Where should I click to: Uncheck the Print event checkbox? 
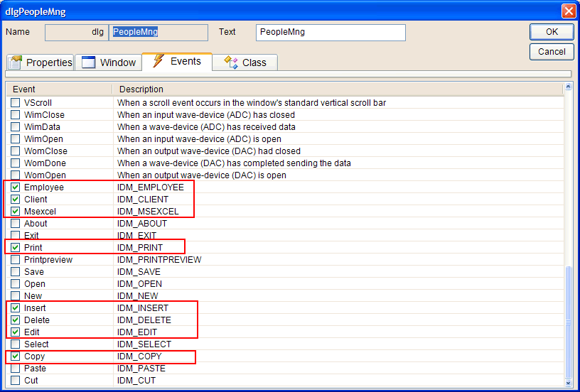tap(15, 248)
